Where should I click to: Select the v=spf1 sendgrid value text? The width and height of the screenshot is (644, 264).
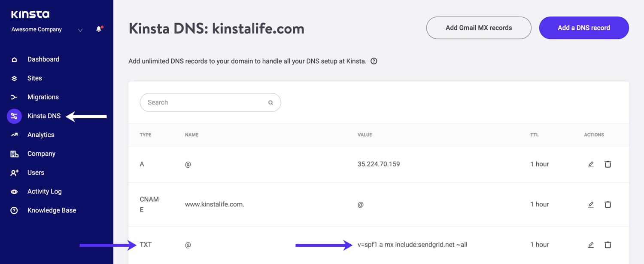point(413,245)
